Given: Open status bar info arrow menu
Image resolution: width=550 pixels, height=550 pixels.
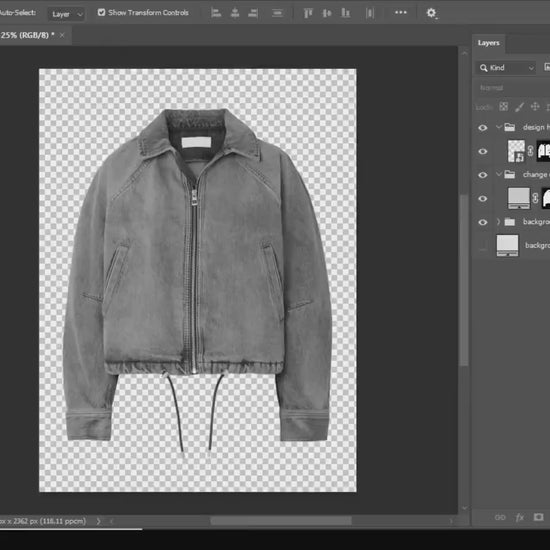Looking at the screenshot, I should [99, 521].
